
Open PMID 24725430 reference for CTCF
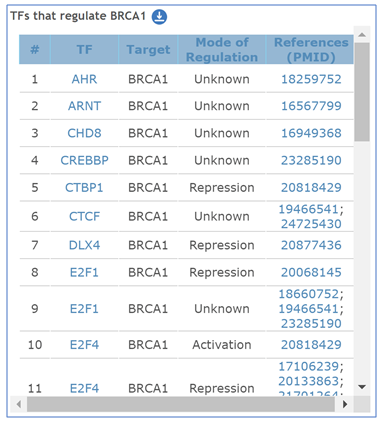click(311, 224)
